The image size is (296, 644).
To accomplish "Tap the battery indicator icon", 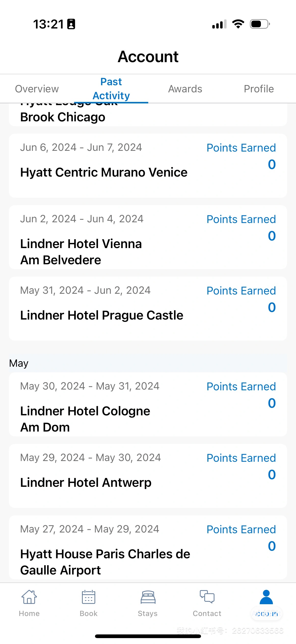I will [x=260, y=24].
